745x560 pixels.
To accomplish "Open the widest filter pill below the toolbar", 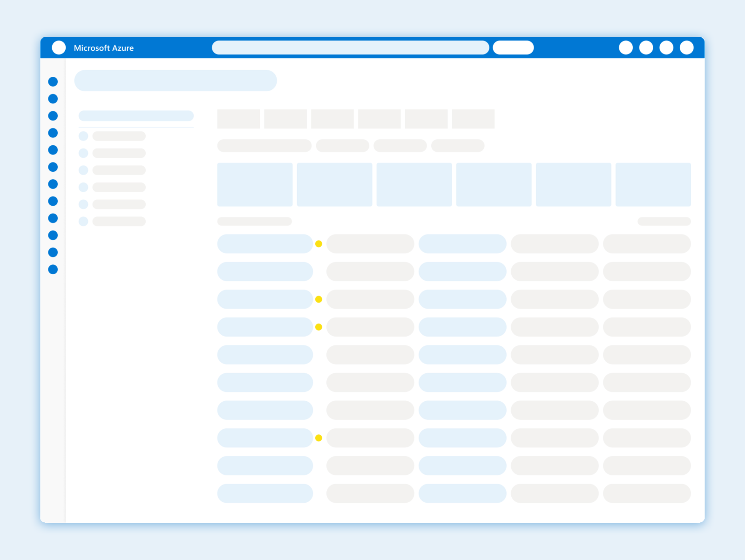I will tap(264, 146).
